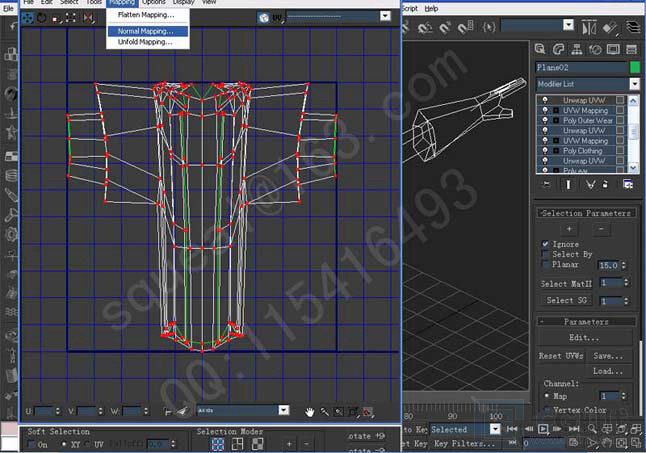Collapse the Selection Parameters rollout
Image resolution: width=646 pixels, height=453 pixels.
tap(586, 213)
